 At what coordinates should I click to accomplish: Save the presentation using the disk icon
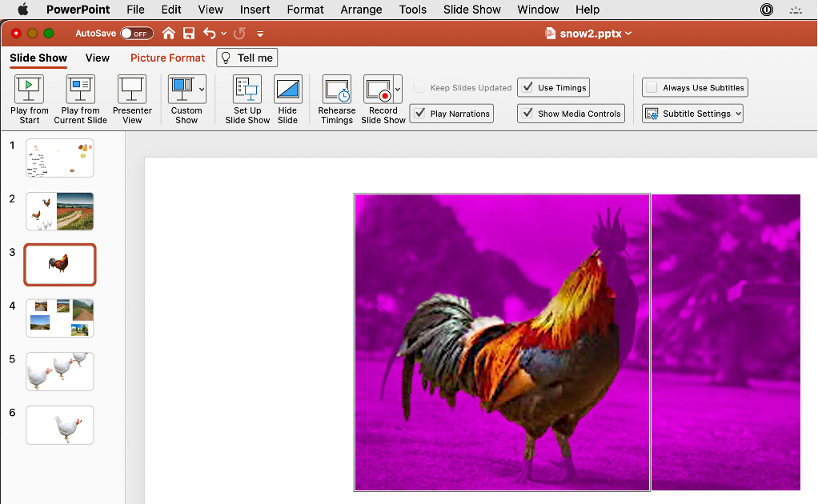pos(188,34)
